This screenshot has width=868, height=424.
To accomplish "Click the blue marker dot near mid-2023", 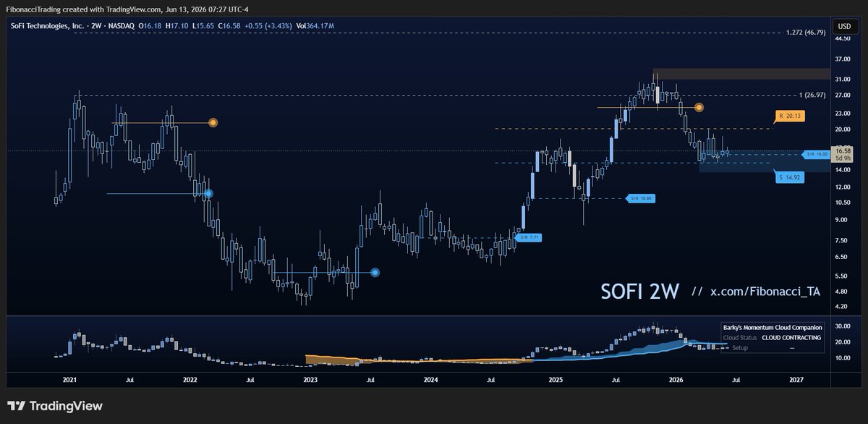I will pyautogui.click(x=375, y=272).
